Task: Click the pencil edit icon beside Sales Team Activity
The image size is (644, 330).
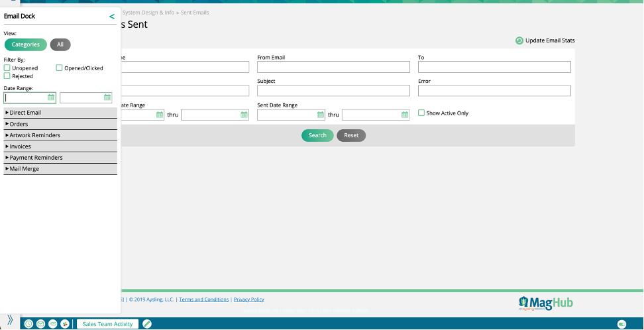Action: click(147, 324)
